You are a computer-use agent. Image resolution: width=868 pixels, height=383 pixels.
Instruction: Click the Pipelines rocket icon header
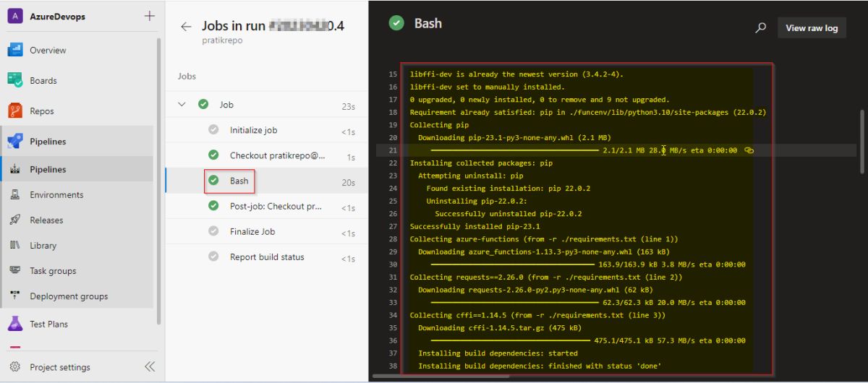(x=15, y=141)
